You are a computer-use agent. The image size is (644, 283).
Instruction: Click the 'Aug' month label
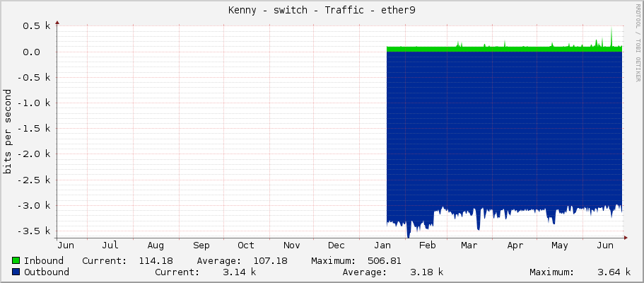(x=156, y=246)
